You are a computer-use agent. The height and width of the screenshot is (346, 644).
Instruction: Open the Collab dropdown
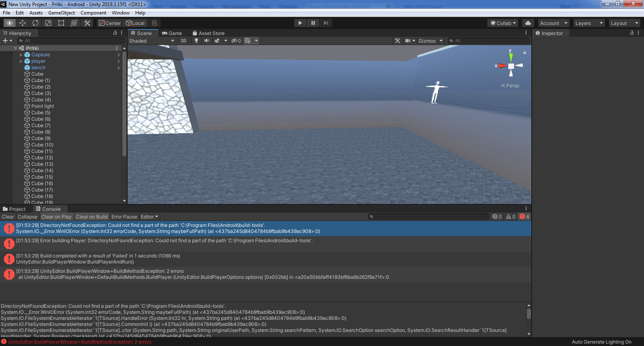point(503,23)
